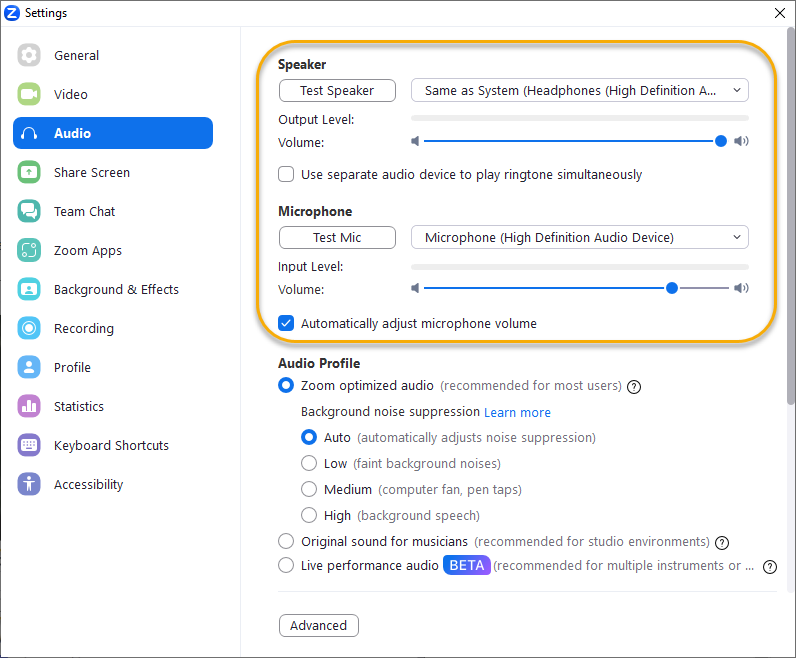Click the Share Screen icon
Viewport: 796px width, 658px height.
[x=29, y=172]
